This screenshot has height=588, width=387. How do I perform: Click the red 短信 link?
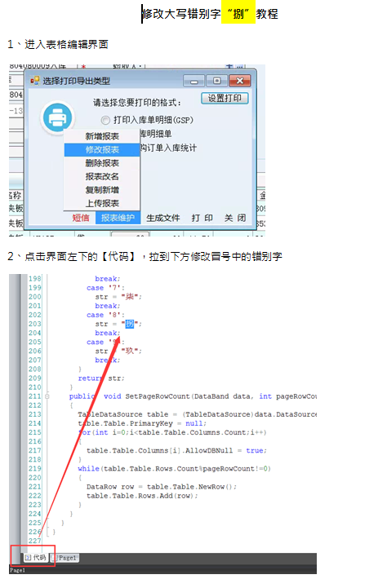tap(81, 218)
